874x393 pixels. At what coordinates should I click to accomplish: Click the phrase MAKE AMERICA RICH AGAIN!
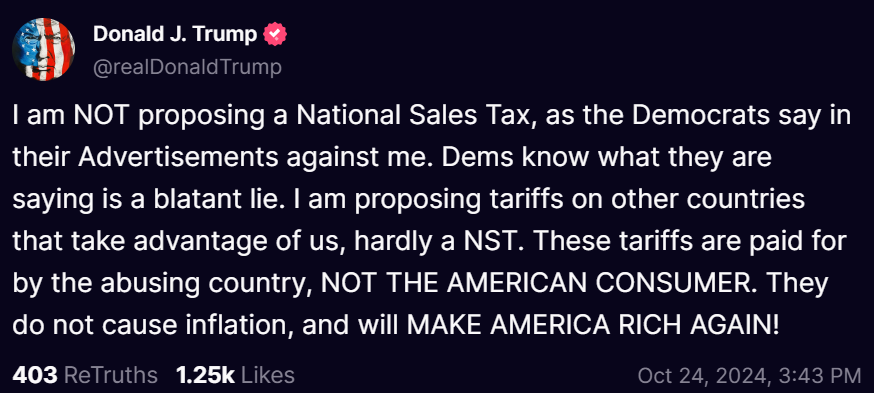[593, 326]
